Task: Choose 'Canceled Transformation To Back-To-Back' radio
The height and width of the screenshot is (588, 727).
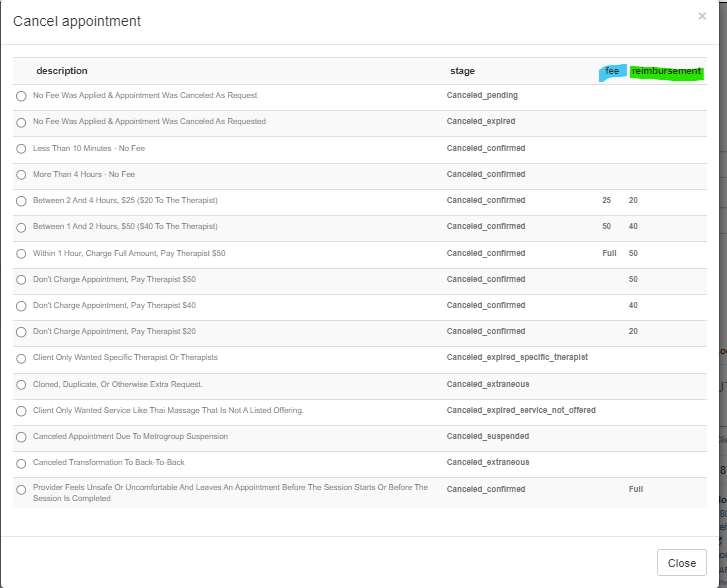Action: 21,463
